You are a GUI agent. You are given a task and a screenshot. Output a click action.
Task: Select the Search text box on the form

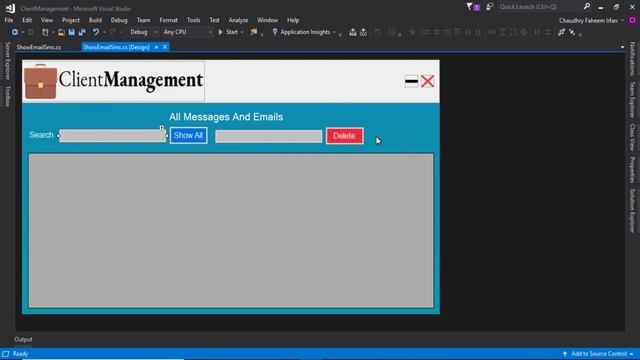(x=113, y=136)
